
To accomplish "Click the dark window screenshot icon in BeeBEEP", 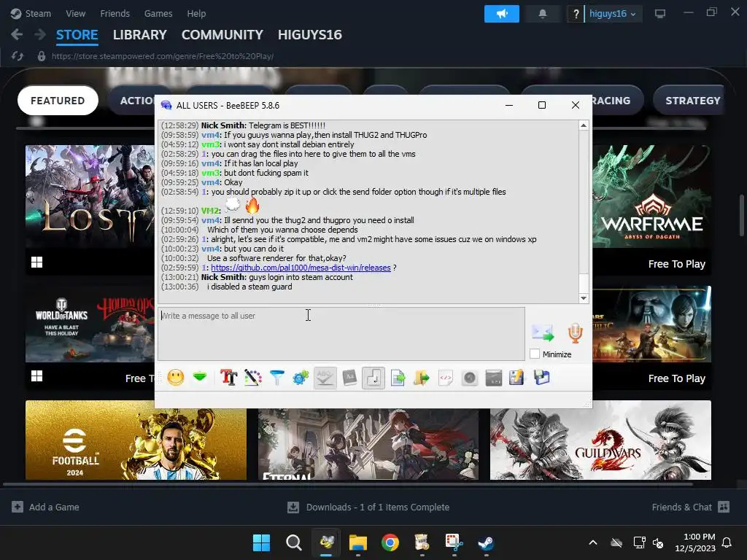I will 494,378.
